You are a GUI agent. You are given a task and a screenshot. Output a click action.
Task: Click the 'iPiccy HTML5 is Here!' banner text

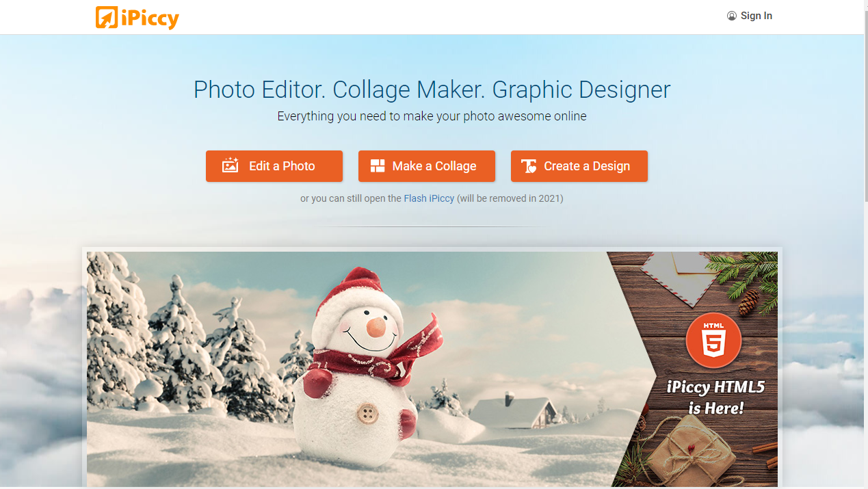(715, 397)
